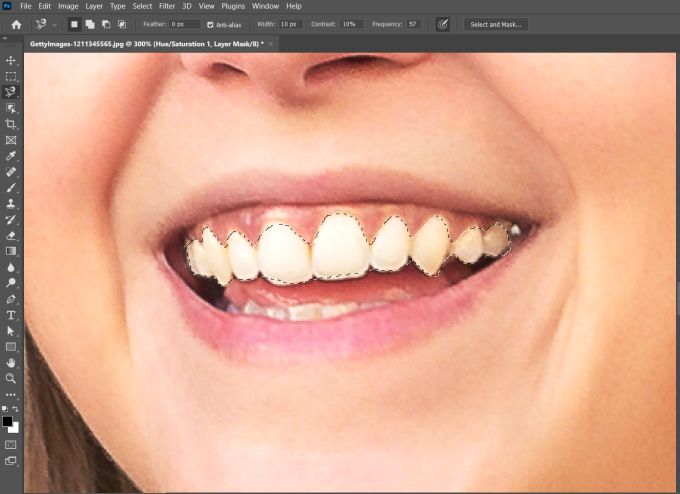Choose the Hand tool
Image resolution: width=680 pixels, height=494 pixels.
click(11, 362)
